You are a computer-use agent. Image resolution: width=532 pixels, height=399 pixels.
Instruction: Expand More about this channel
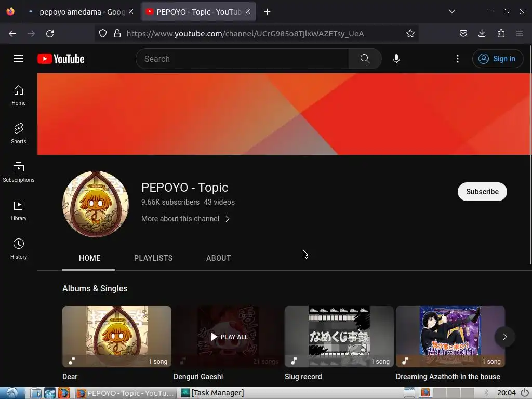tap(186, 219)
